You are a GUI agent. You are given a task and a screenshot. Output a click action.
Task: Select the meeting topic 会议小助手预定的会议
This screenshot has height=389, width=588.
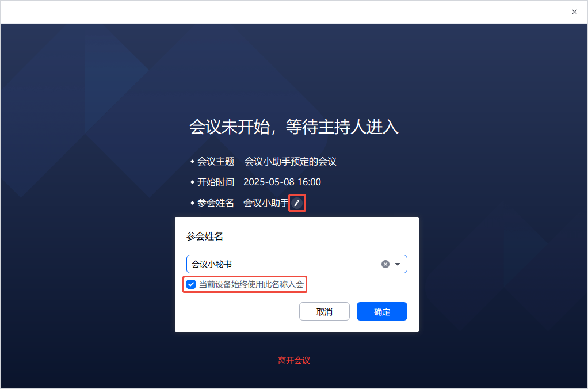tap(290, 162)
